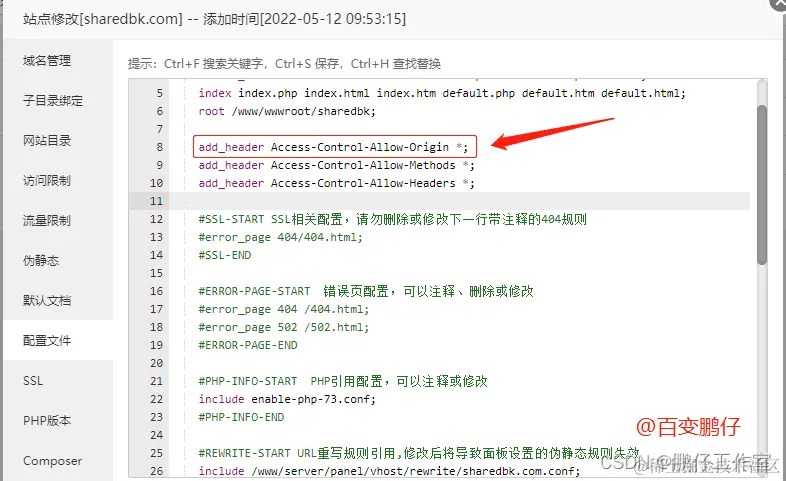Viewport: 786px width, 481px height.
Task: Click the #error_page 404/404.html line
Action: pyautogui.click(x=280, y=237)
